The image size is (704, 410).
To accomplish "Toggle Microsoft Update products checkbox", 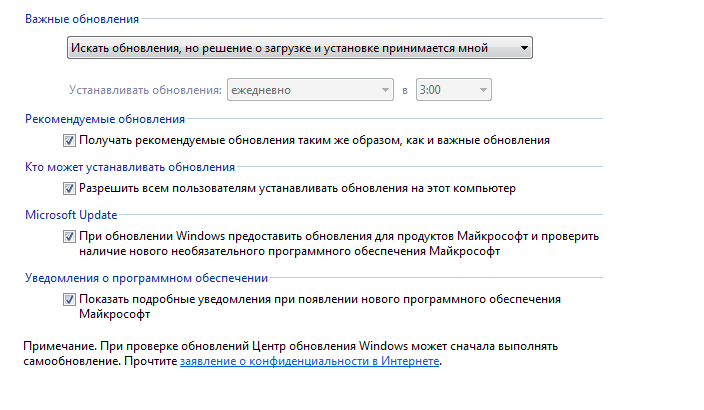I will point(69,236).
